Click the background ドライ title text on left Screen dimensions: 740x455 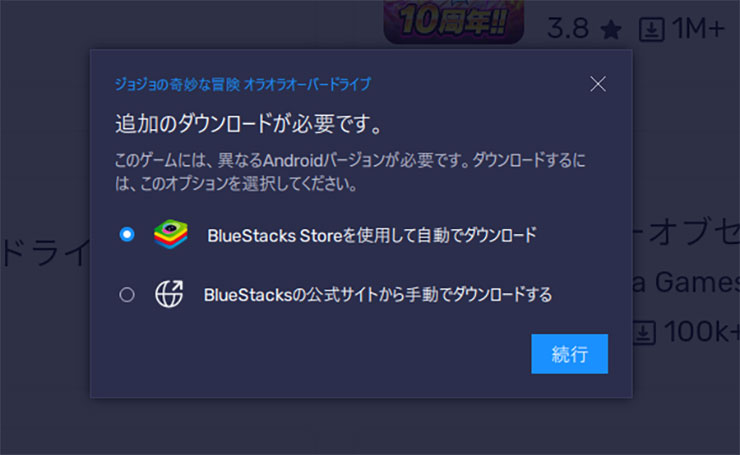click(45, 253)
